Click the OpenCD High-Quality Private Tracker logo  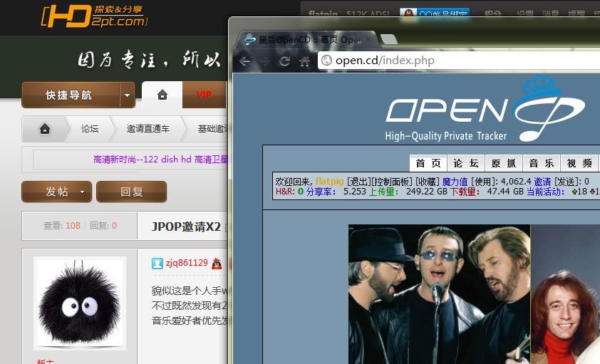point(485,108)
